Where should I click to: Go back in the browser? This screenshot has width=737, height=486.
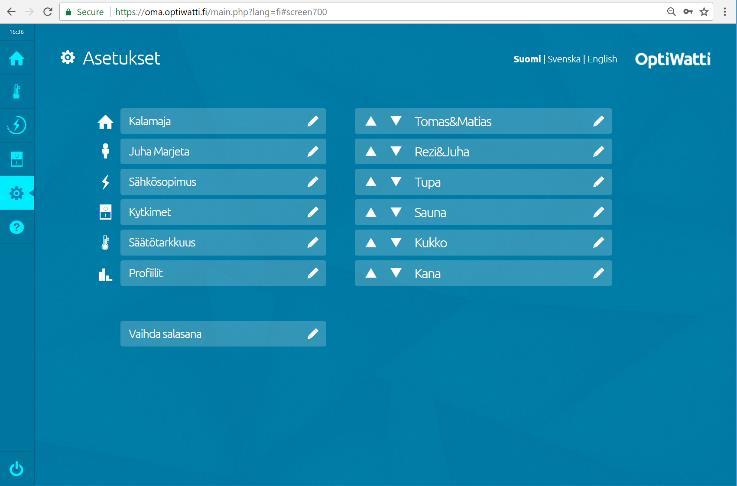click(x=11, y=12)
